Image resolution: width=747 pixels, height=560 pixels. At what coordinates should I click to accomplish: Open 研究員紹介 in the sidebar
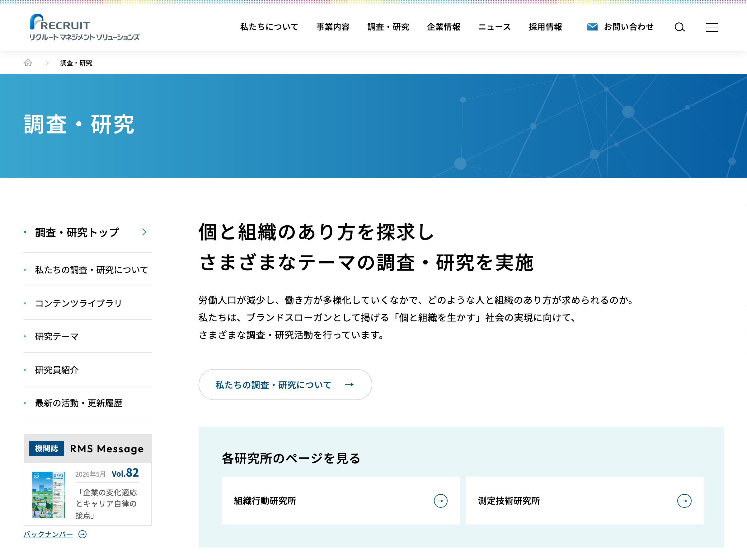[88, 370]
